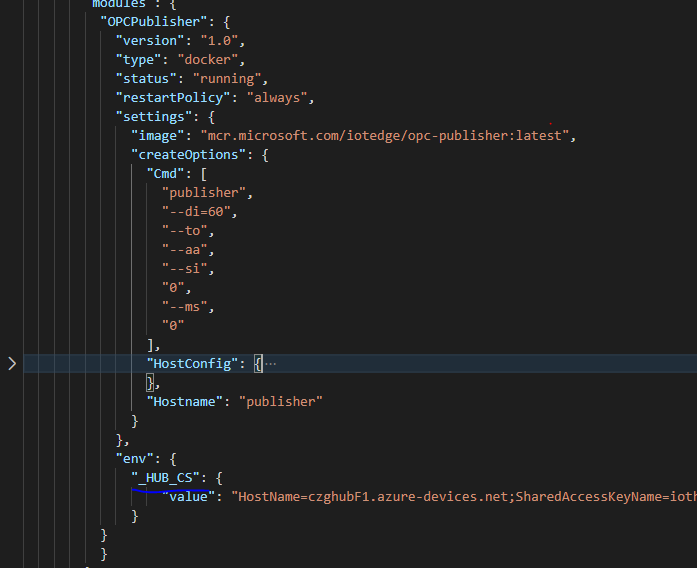Click the closing brace after HostConfig
Image resolution: width=697 pixels, height=568 pixels.
pos(150,383)
